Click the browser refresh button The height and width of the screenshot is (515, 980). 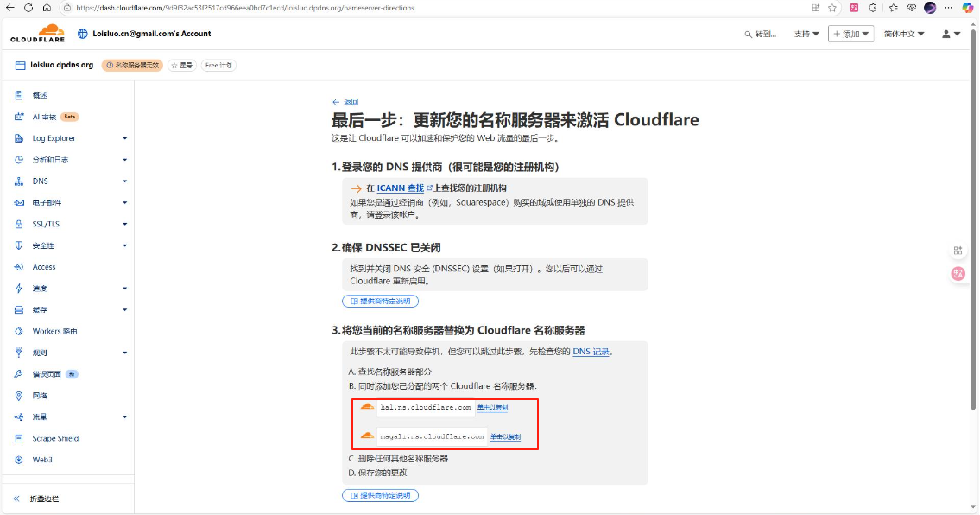28,8
